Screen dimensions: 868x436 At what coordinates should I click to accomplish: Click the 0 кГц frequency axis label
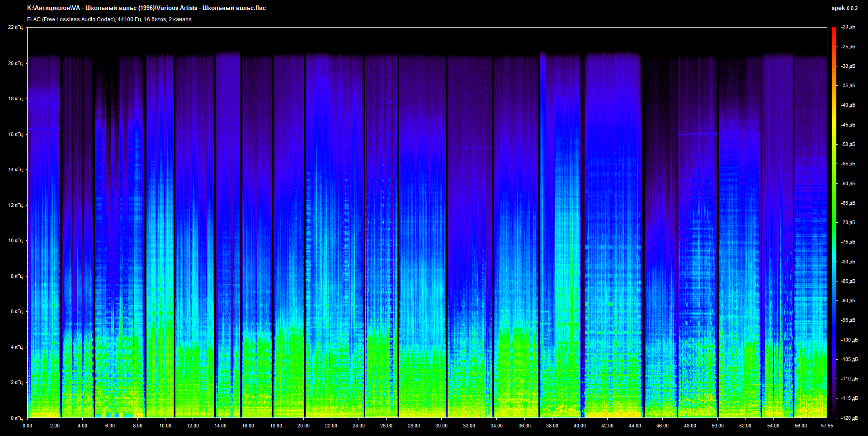[16, 418]
